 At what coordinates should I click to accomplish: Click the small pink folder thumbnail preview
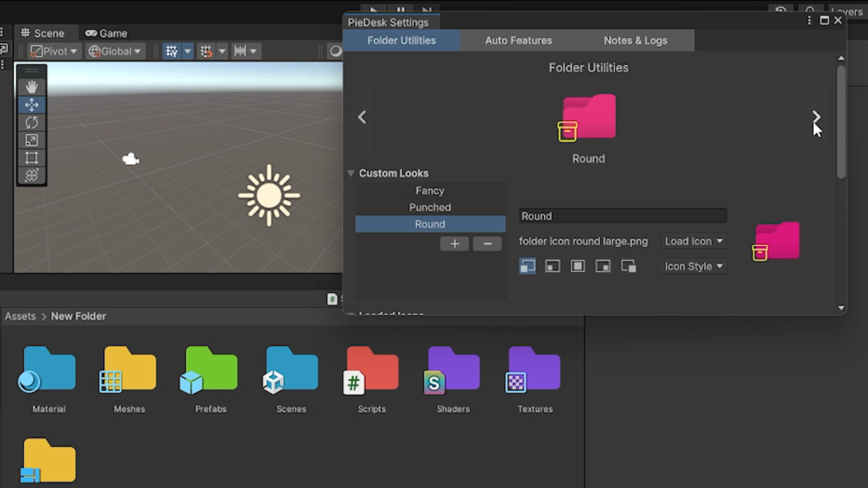coord(777,241)
